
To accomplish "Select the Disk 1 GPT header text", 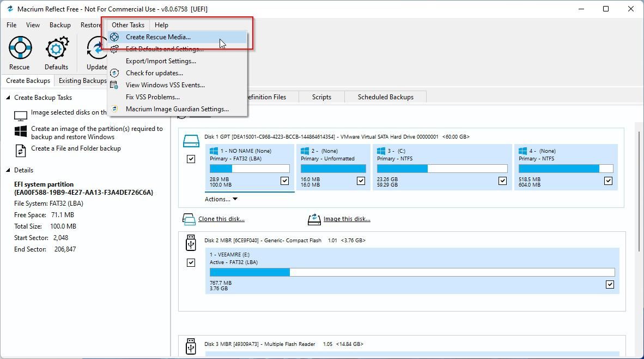I will 337,136.
